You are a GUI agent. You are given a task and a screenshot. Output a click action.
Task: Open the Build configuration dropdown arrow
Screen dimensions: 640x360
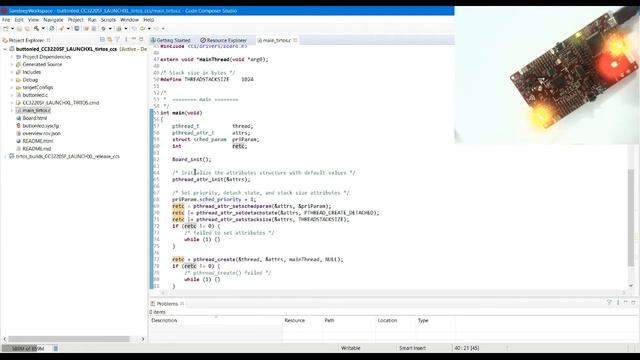43,29
